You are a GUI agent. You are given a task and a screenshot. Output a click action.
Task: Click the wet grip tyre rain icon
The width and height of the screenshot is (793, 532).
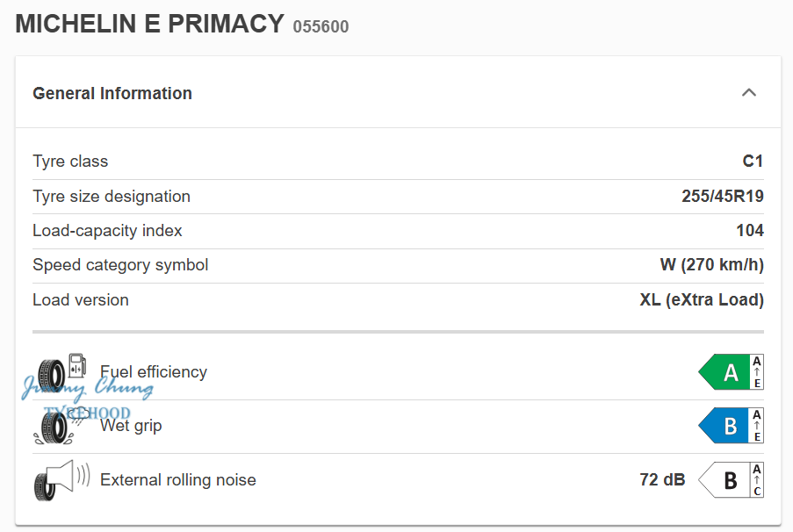point(56,427)
